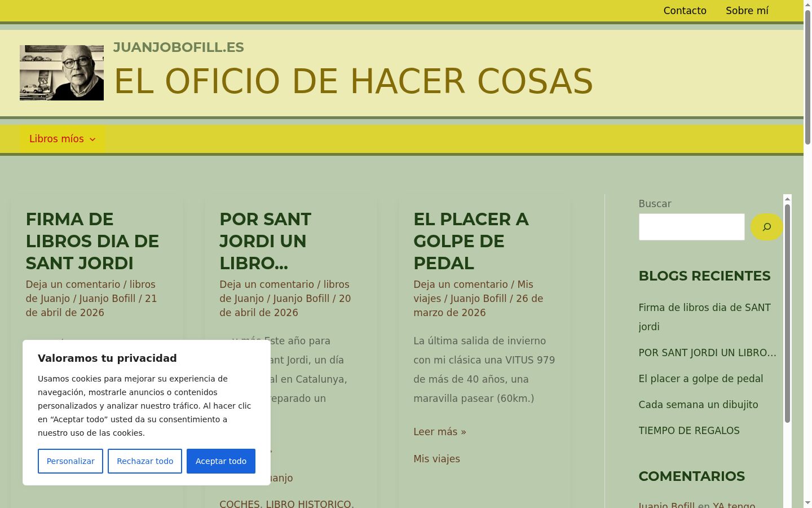Image resolution: width=812 pixels, height=508 pixels.
Task: Open the Mis viajes category below Leer más
Action: 436,459
